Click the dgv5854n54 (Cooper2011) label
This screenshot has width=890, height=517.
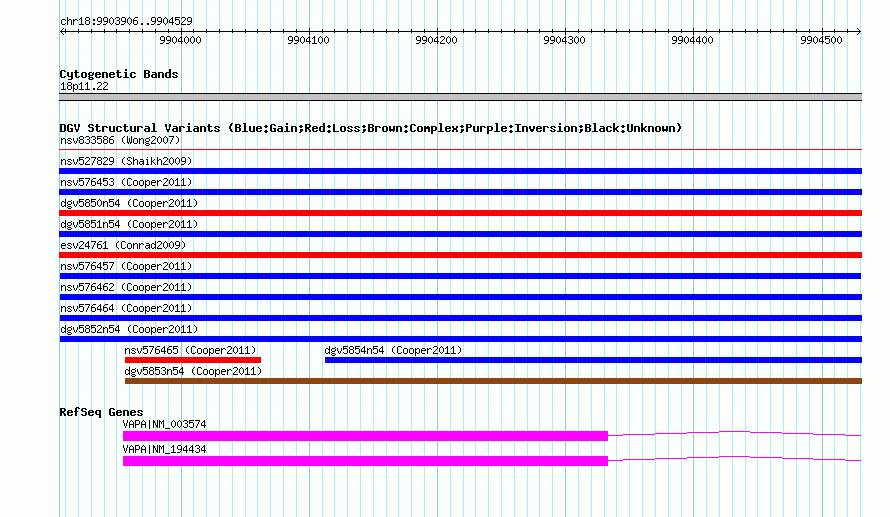click(393, 350)
